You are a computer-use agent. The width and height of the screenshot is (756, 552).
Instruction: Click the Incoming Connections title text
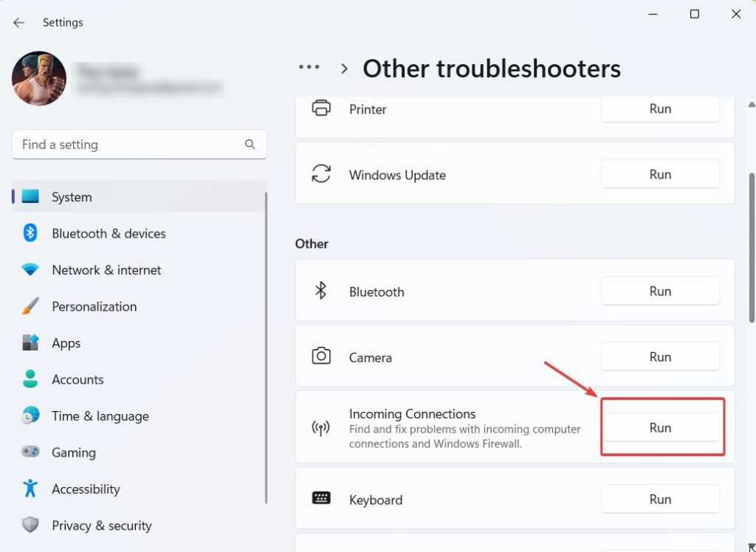pos(412,414)
